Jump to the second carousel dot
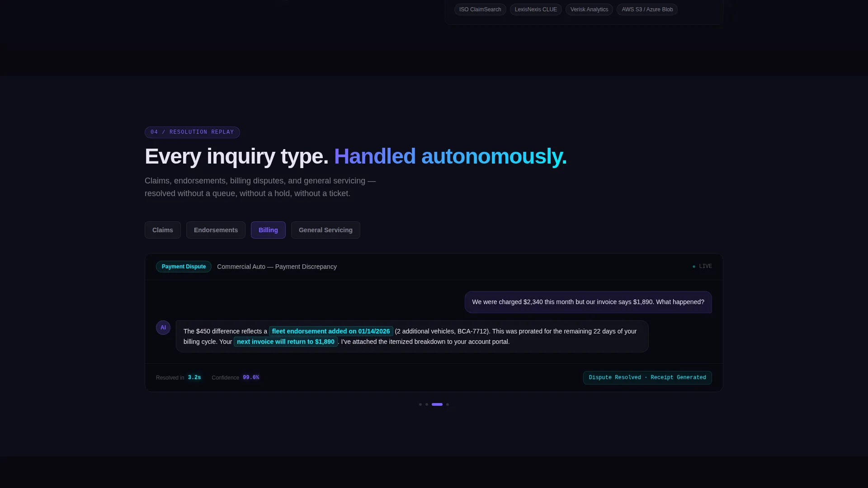Image resolution: width=868 pixels, height=488 pixels. [427, 404]
